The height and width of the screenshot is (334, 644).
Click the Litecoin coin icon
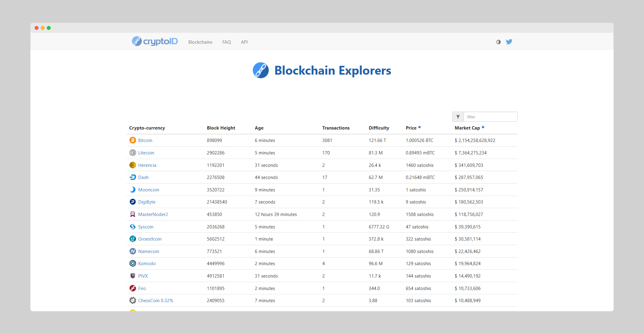133,153
